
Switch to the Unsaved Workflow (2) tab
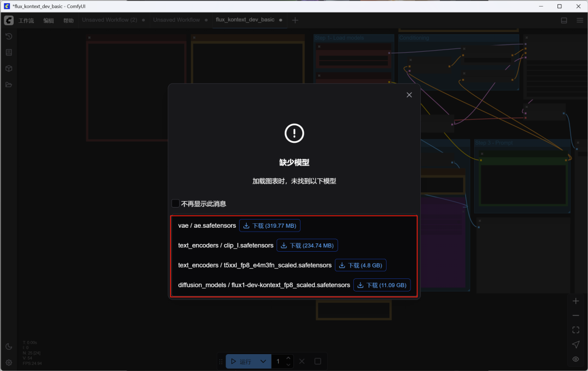[109, 20]
